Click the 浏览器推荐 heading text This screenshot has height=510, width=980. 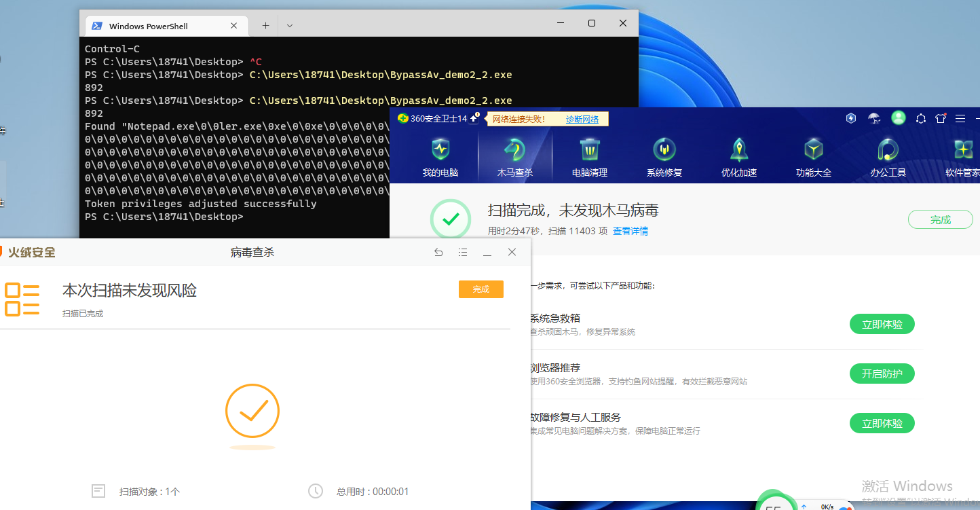(555, 367)
